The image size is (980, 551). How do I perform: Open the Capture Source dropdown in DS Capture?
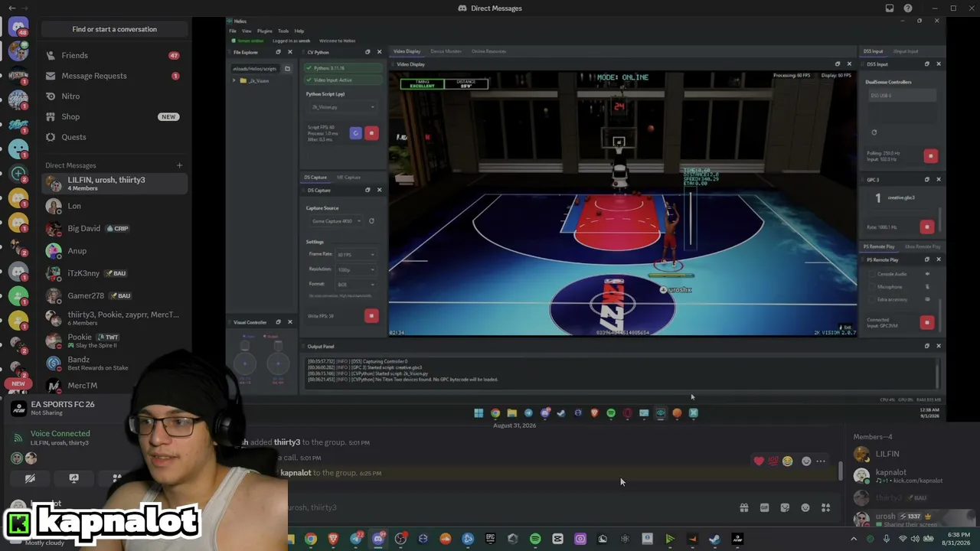(x=335, y=221)
